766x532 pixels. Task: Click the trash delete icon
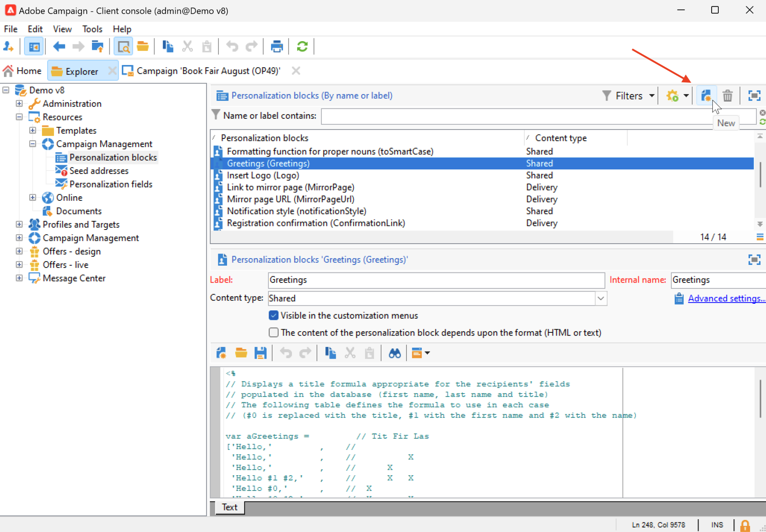(727, 96)
